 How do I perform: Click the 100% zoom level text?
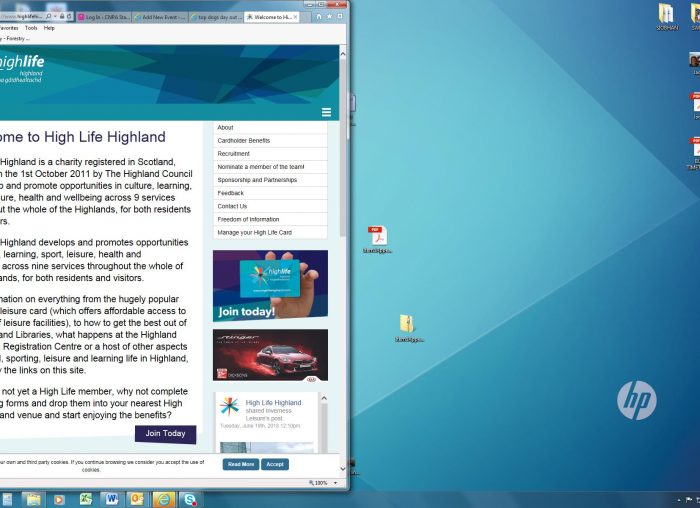(321, 483)
